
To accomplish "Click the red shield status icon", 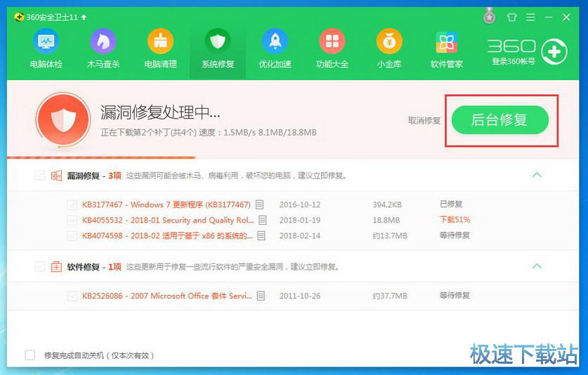I will 63,119.
